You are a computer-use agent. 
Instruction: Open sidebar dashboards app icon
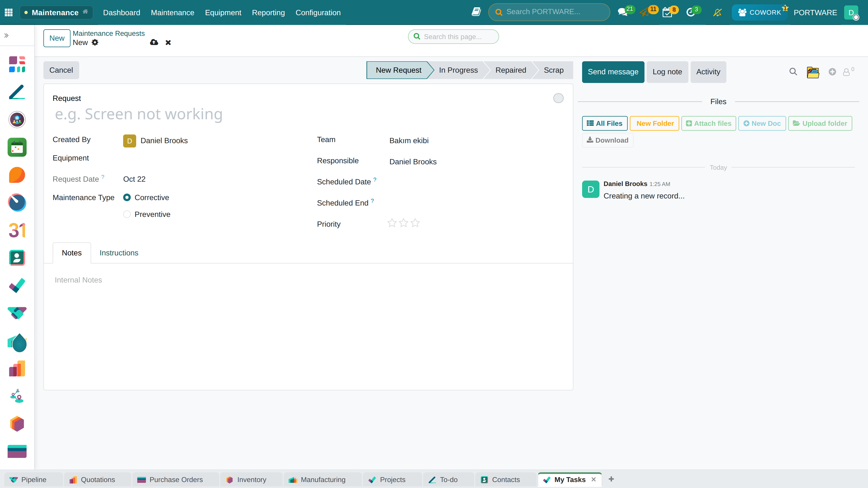pos(17,64)
